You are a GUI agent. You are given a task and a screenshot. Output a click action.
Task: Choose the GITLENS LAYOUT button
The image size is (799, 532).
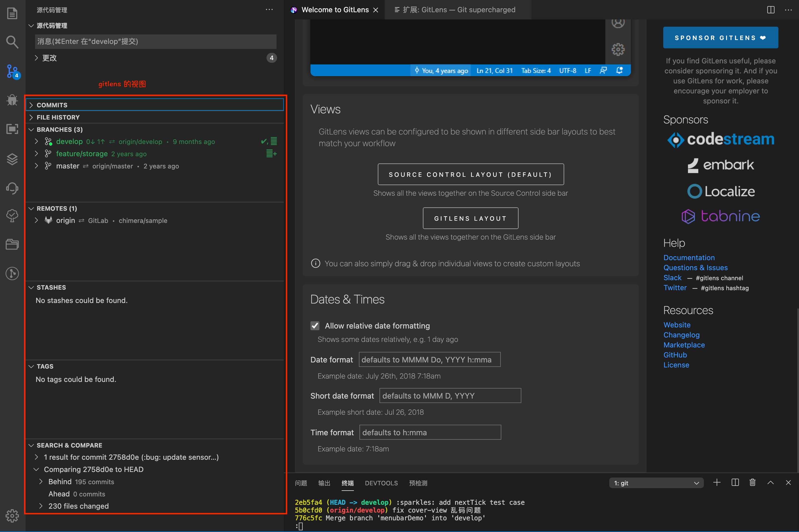point(470,218)
